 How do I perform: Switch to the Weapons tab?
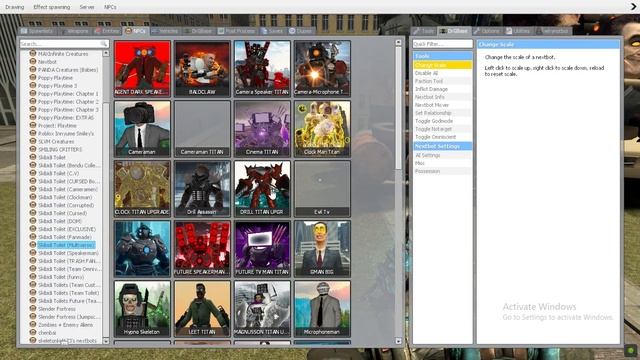(x=75, y=31)
